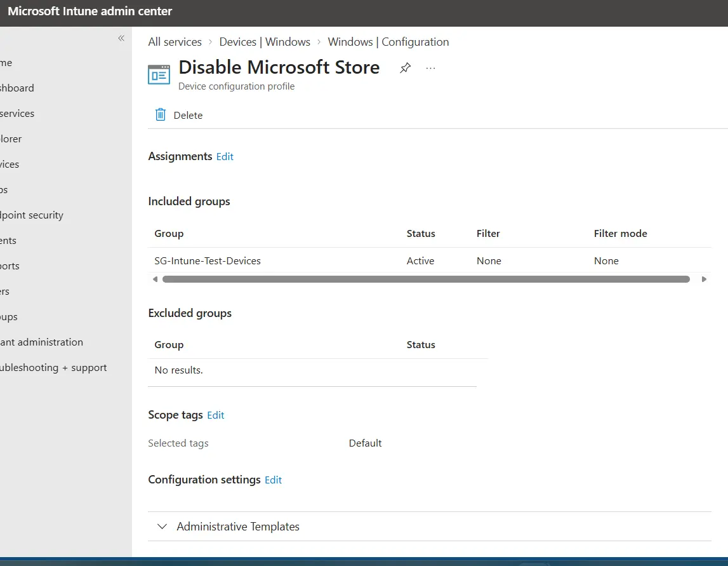Expand the Administrative Templates section
This screenshot has height=566, width=728.
coord(162,527)
